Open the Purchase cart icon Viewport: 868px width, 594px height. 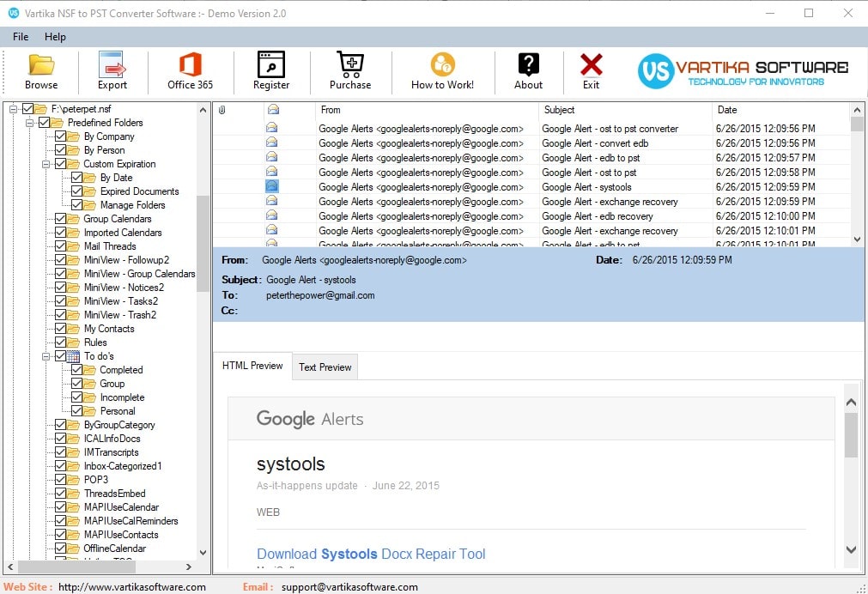click(x=350, y=66)
